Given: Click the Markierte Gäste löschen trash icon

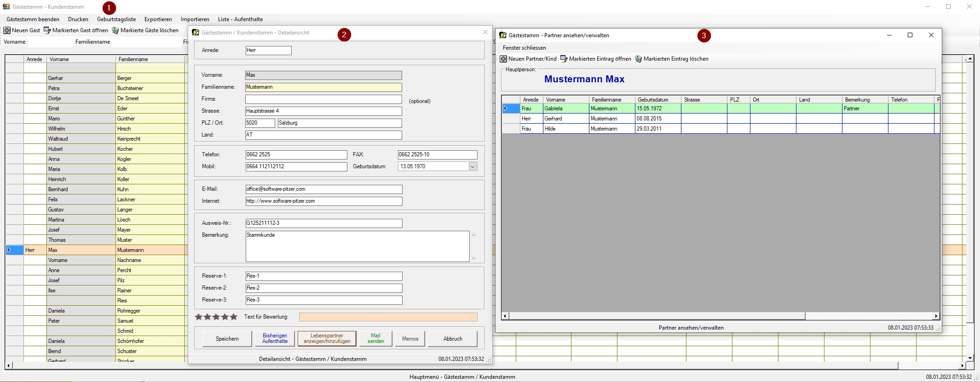Looking at the screenshot, I should coord(115,30).
